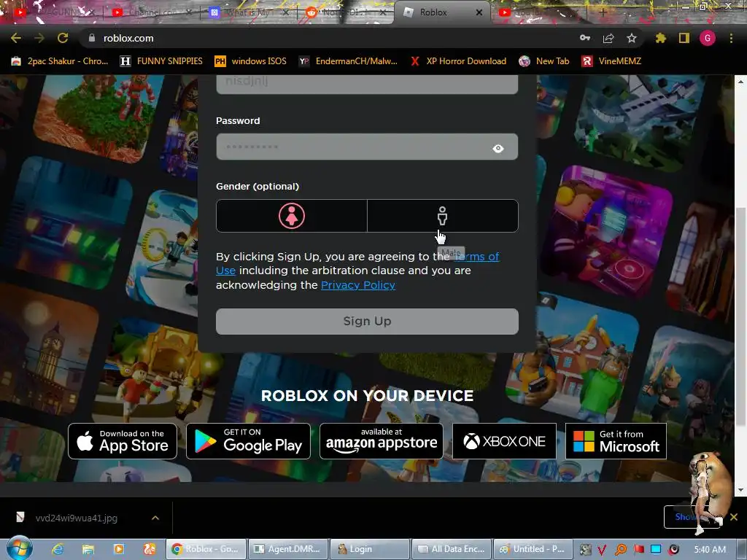The image size is (747, 560).
Task: Click the lock site-info icon
Action: pyautogui.click(x=92, y=38)
